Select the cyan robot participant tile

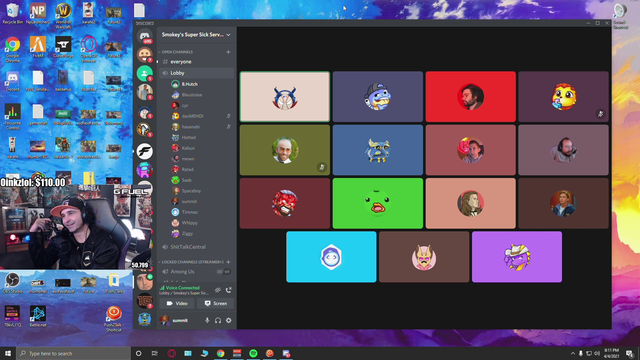(331, 257)
